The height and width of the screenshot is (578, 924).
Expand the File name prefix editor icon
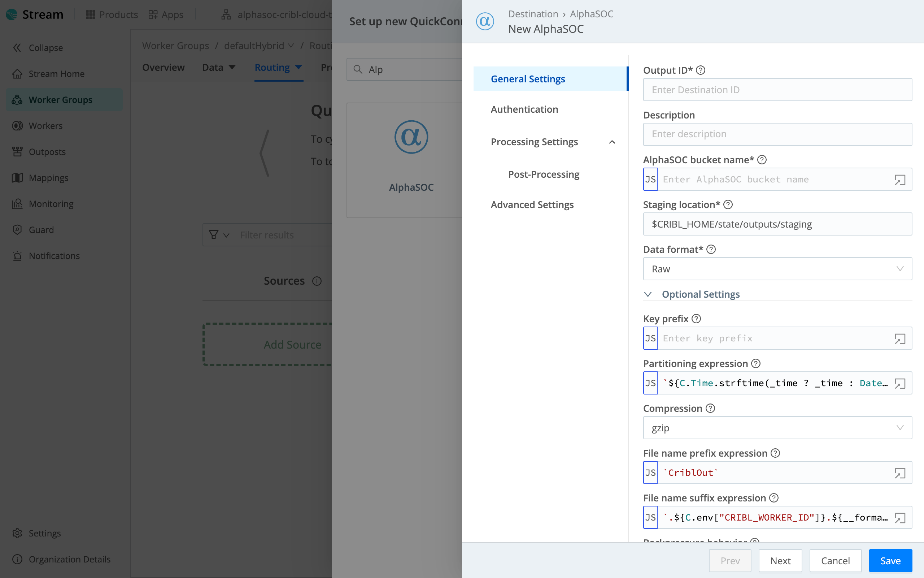(900, 473)
